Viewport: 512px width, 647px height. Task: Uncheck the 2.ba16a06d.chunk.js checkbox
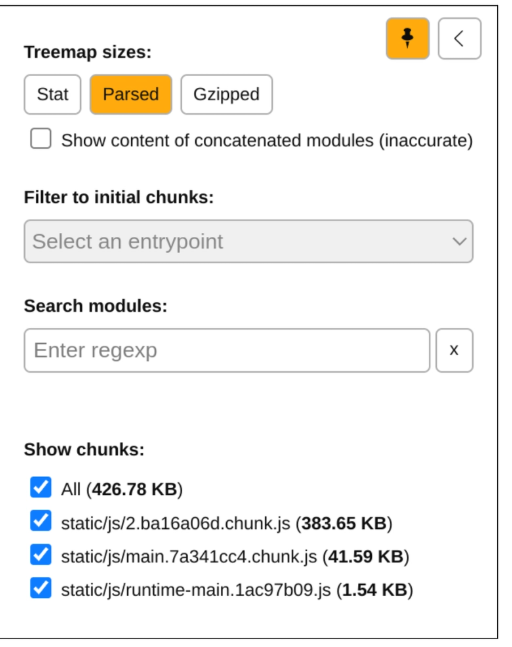[41, 521]
